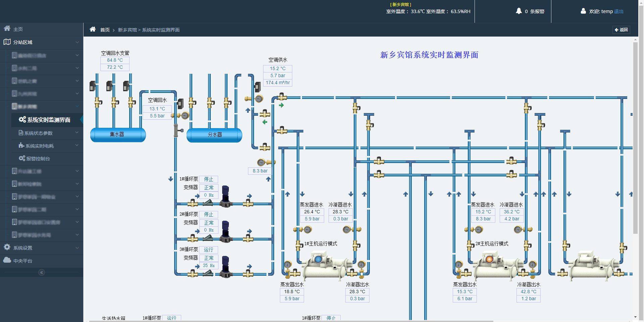Click the scroll-down arrow of the page
The height and width of the screenshot is (322, 644).
coord(635,317)
